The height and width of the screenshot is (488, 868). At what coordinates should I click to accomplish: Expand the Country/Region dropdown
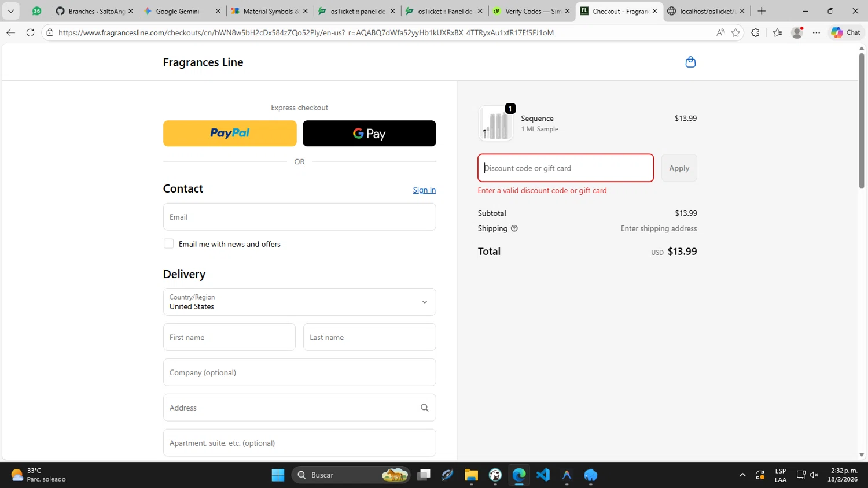pos(300,302)
